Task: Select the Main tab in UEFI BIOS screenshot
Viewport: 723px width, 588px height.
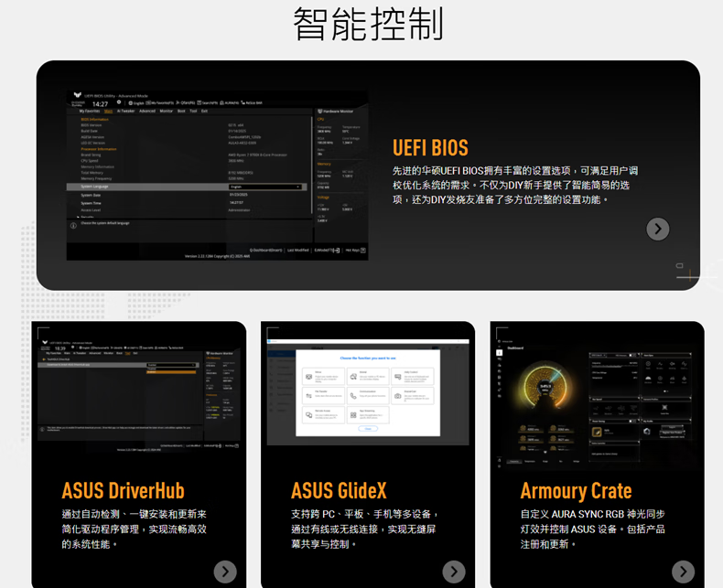Action: click(109, 111)
